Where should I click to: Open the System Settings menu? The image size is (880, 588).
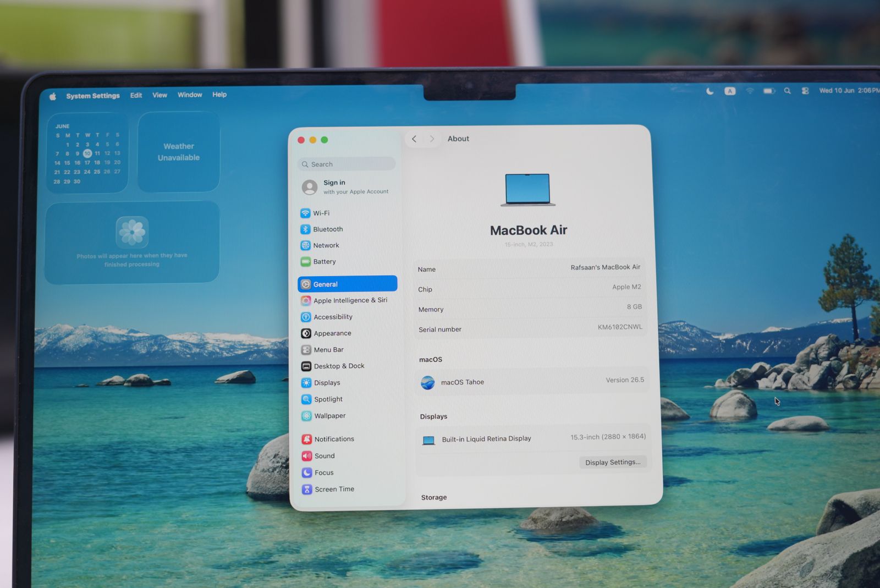pyautogui.click(x=93, y=96)
